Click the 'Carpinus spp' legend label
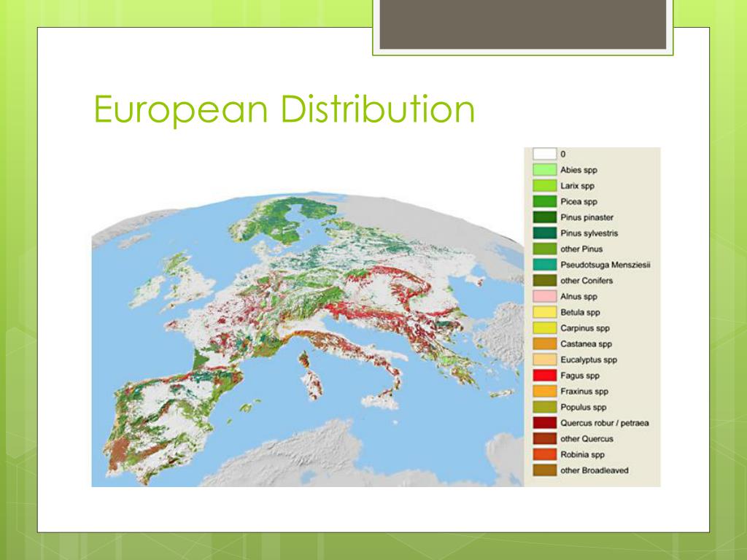 click(584, 327)
